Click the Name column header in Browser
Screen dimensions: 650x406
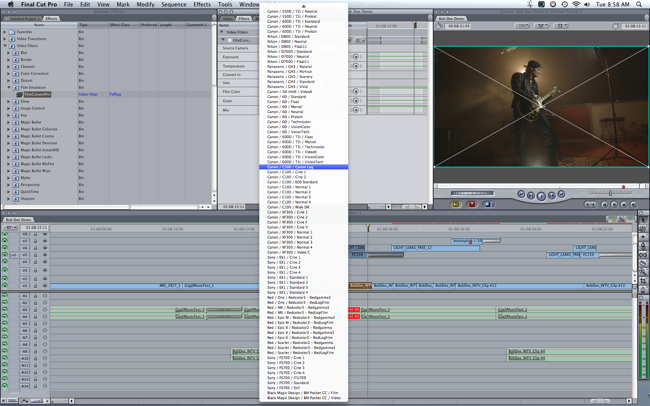pos(39,25)
